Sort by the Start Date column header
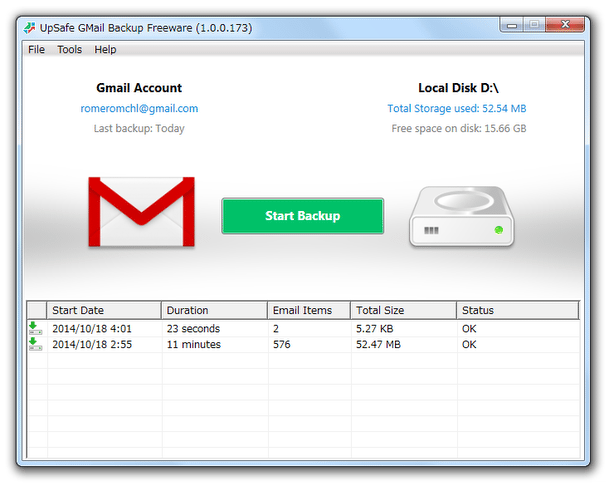The height and width of the screenshot is (486, 609). (x=104, y=310)
